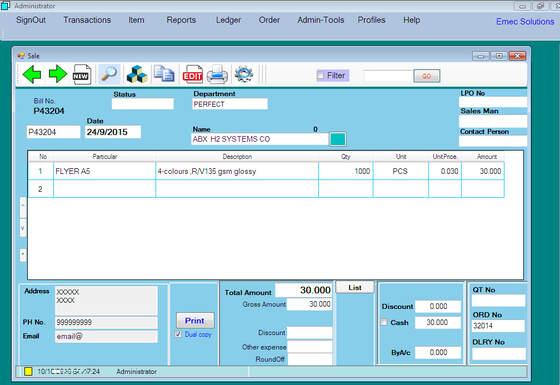Go to next bill with right green arrow
The width and height of the screenshot is (560, 385).
pos(58,74)
